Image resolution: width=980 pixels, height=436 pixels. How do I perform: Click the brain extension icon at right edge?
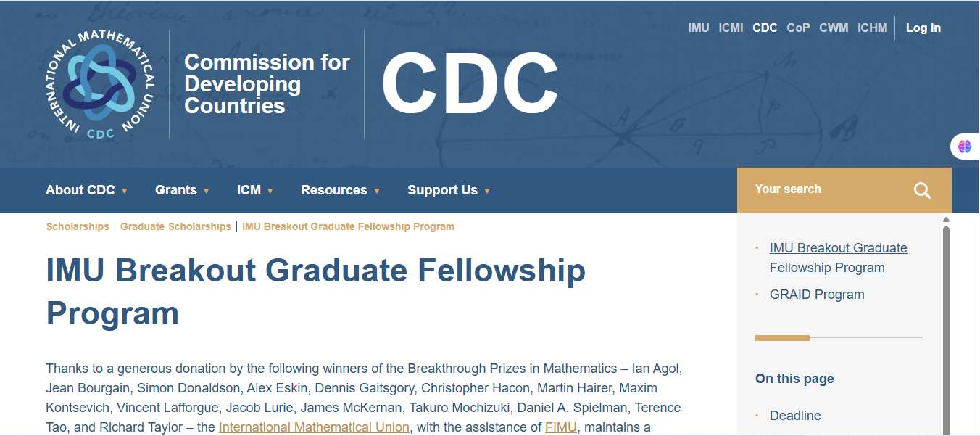click(x=965, y=147)
